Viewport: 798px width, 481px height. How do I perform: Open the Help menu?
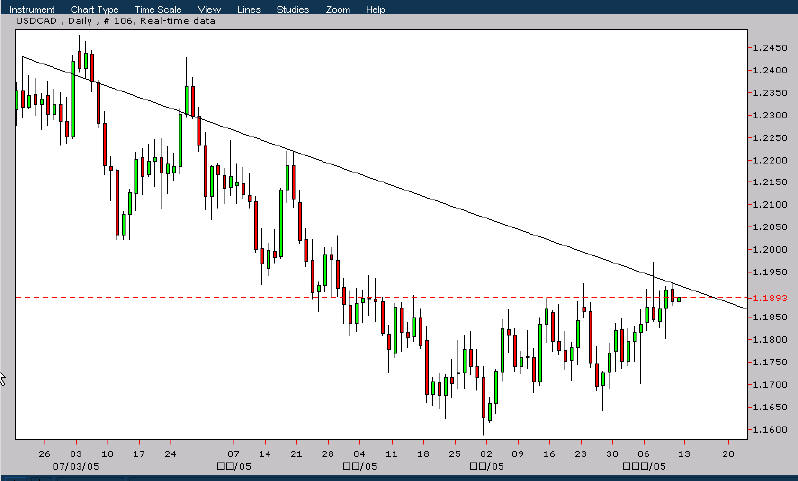[x=376, y=9]
